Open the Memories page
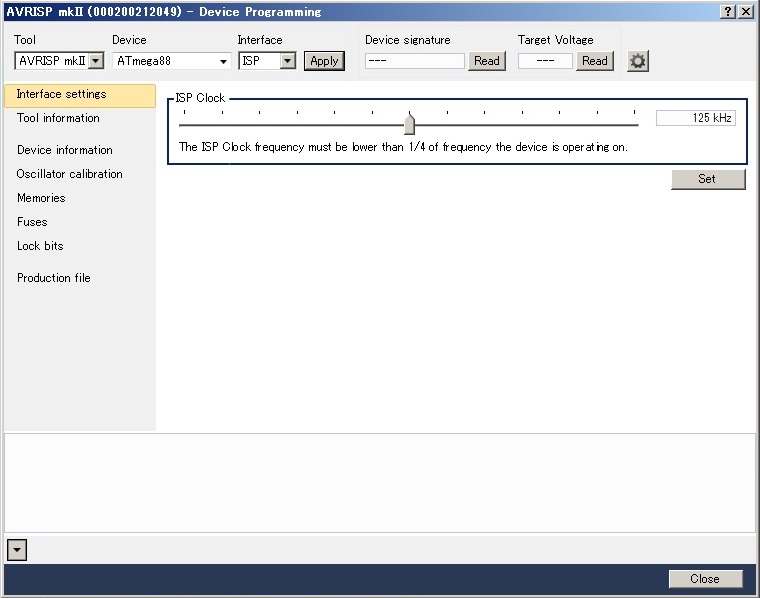 (x=41, y=198)
